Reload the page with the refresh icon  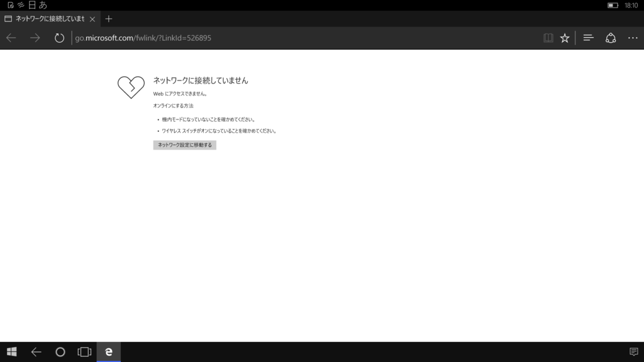(x=59, y=38)
